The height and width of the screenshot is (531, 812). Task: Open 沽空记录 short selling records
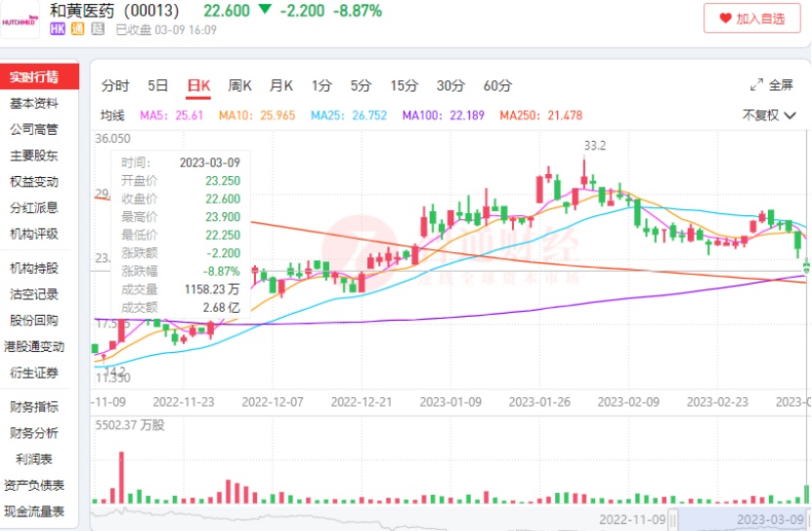point(33,293)
